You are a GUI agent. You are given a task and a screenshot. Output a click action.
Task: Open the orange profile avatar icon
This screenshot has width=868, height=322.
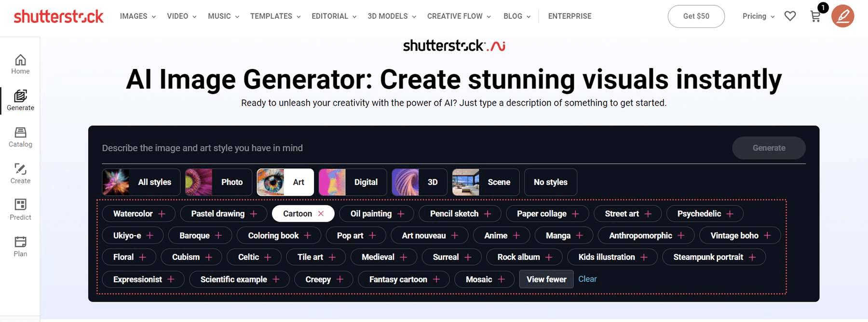point(843,16)
